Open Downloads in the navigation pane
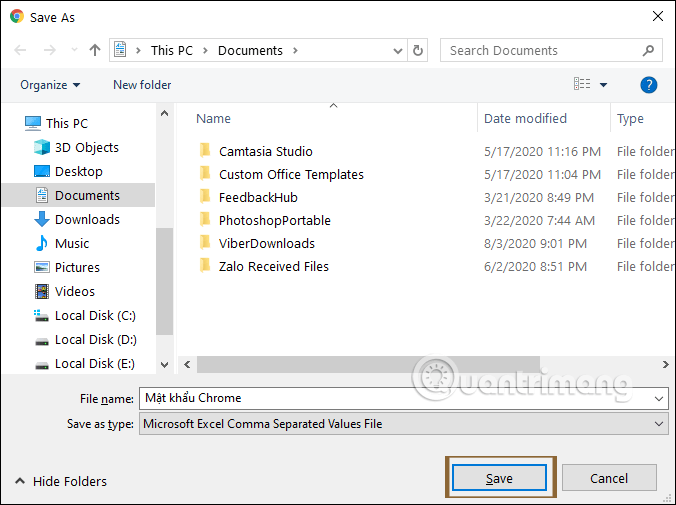 tap(86, 219)
